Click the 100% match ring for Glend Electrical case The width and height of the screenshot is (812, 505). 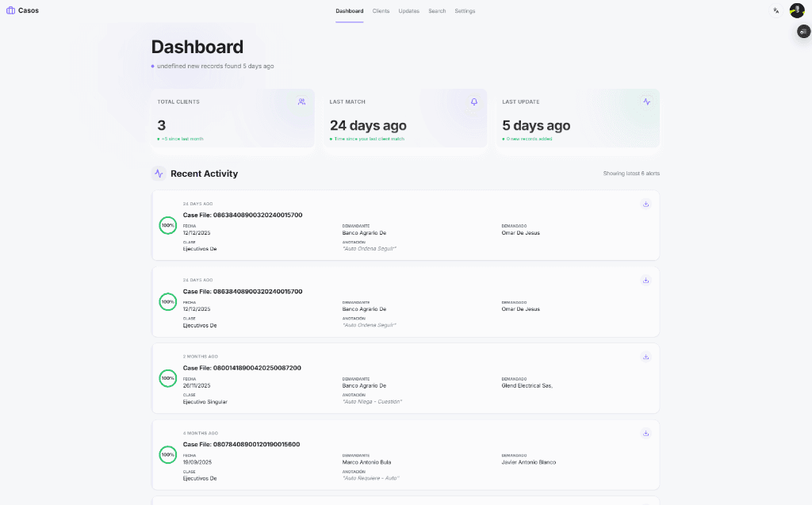tap(168, 378)
